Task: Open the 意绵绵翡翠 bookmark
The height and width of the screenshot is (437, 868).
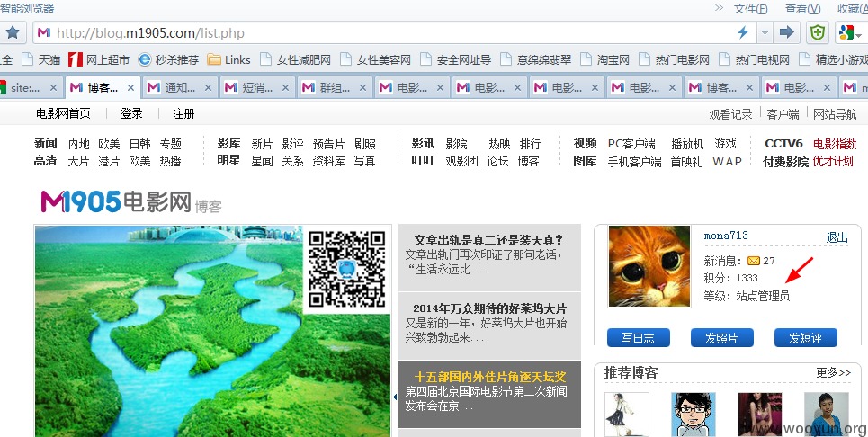Action: 536,59
